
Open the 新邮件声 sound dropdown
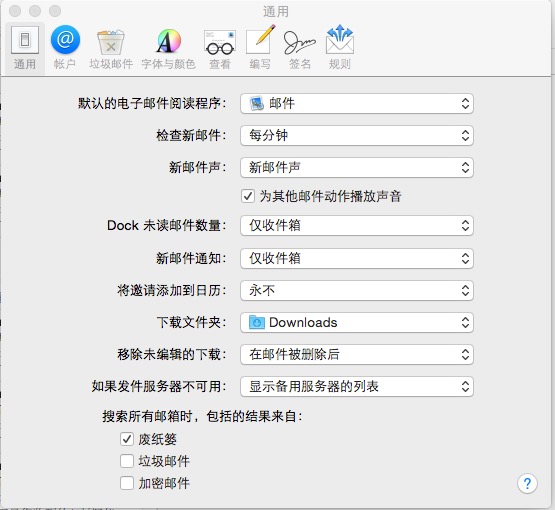[357, 167]
